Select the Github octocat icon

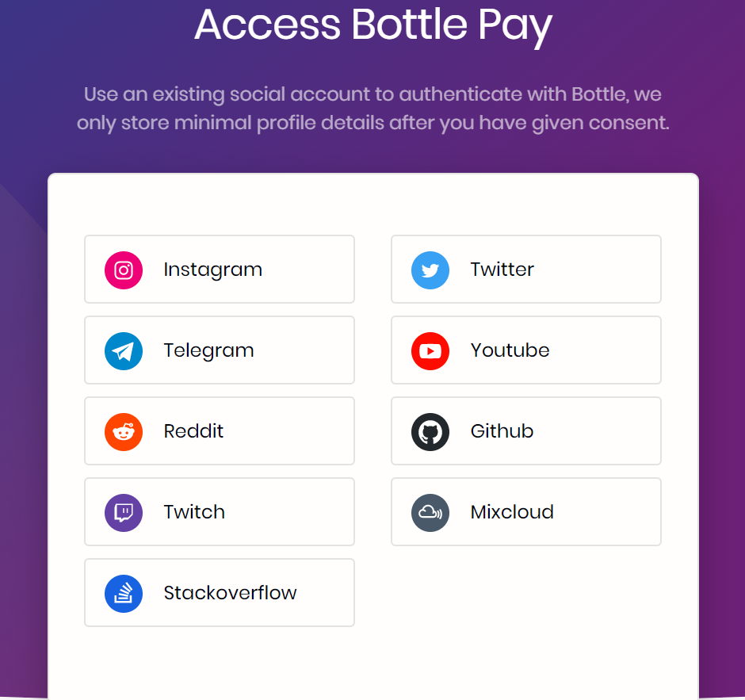pyautogui.click(x=430, y=431)
